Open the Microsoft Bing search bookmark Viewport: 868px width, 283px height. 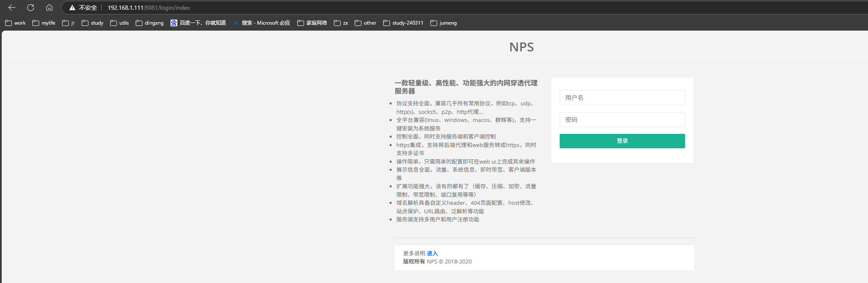point(262,23)
